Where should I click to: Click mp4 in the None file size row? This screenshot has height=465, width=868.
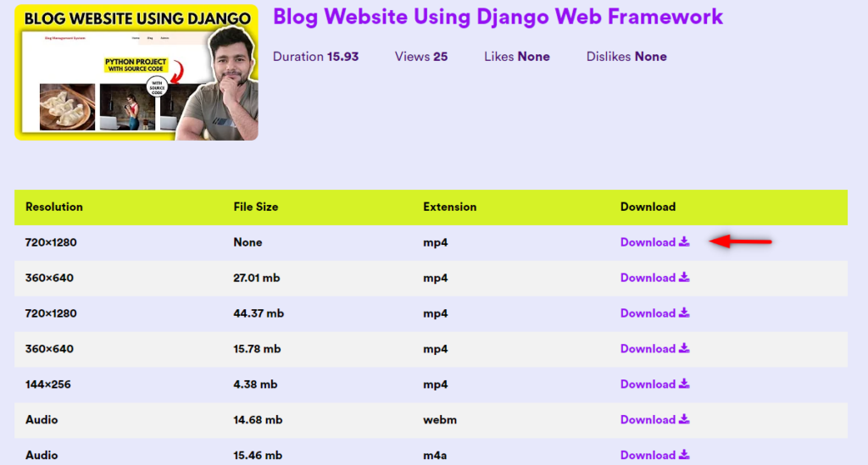tap(435, 242)
